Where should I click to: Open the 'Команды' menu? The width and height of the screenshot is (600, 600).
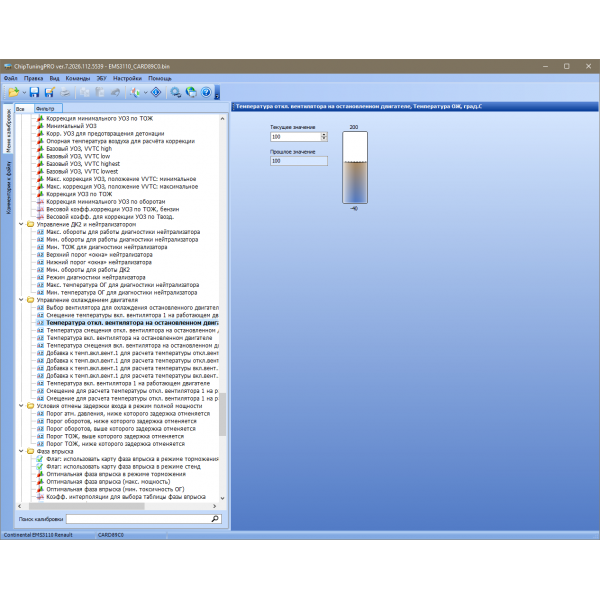78,77
